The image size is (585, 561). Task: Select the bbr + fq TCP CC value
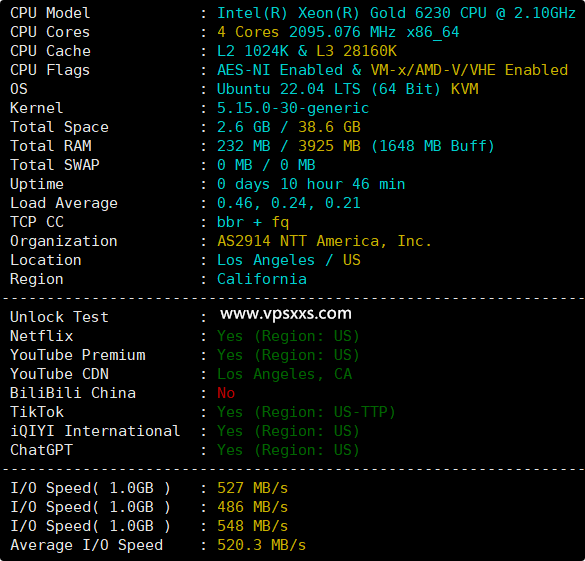(x=253, y=222)
